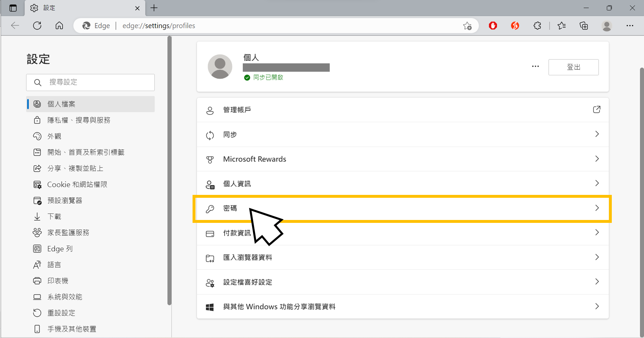The height and width of the screenshot is (338, 644).
Task: Open the Collections icon in toolbar
Action: 584,26
